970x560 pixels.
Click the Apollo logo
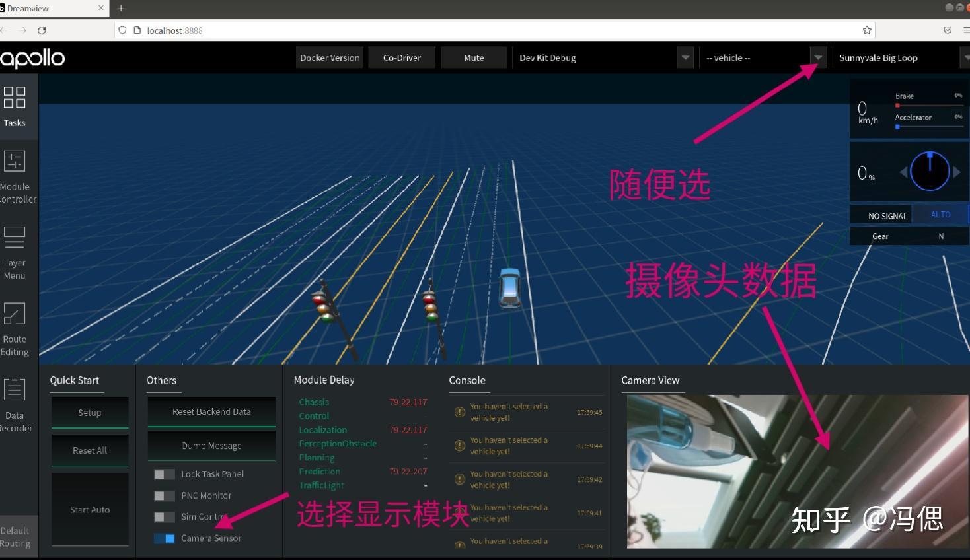(33, 58)
